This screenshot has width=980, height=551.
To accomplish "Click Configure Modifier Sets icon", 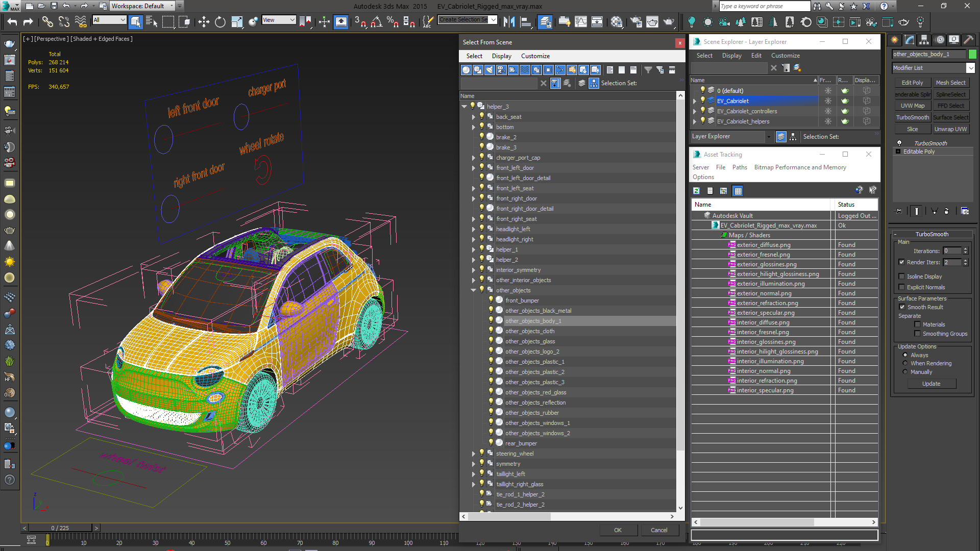I will click(965, 211).
